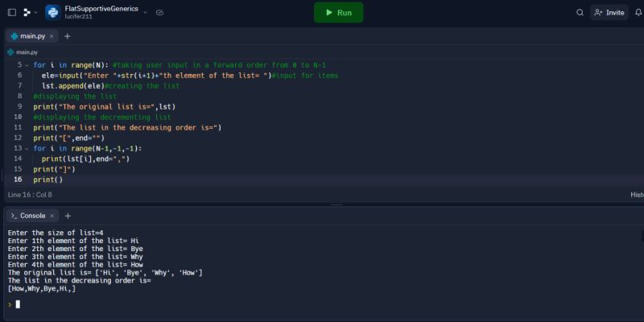
Task: Toggle the sidebar panel icon
Action: tap(12, 13)
